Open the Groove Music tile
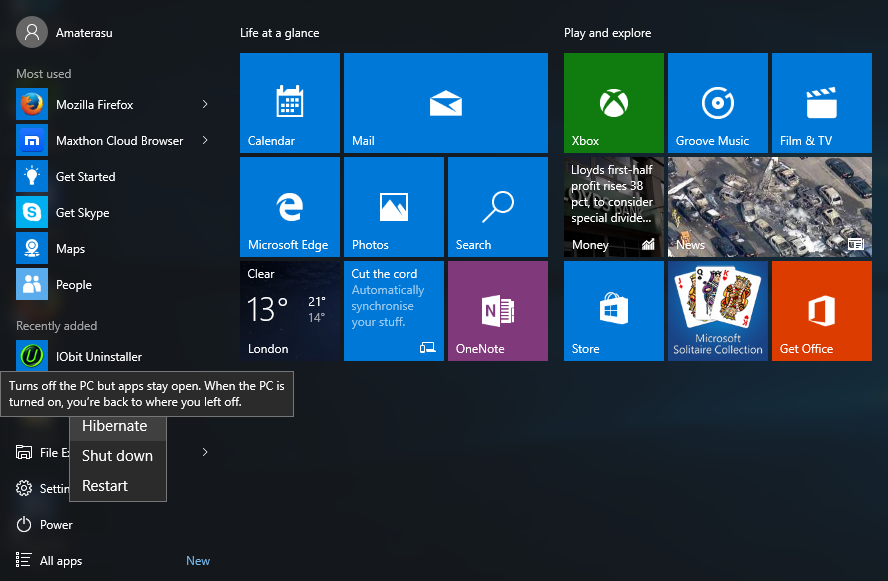The height and width of the screenshot is (581, 888). 718,102
